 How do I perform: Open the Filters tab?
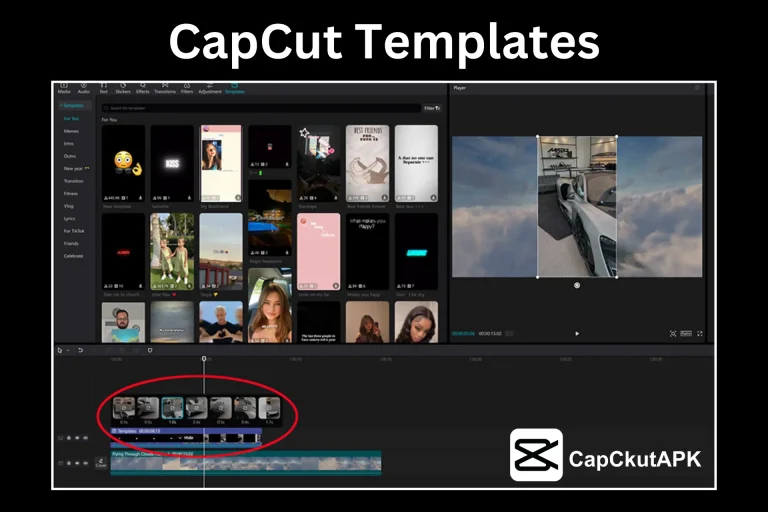pos(187,88)
